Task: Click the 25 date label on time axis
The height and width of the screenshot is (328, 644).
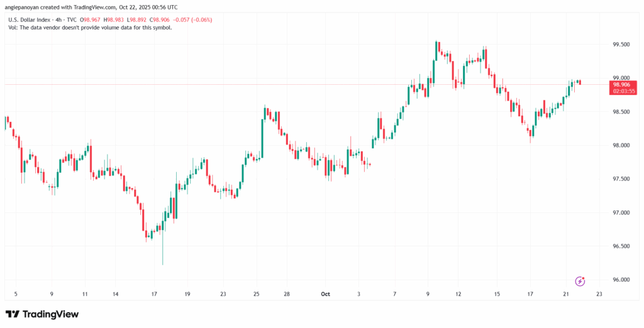Action: pyautogui.click(x=257, y=294)
